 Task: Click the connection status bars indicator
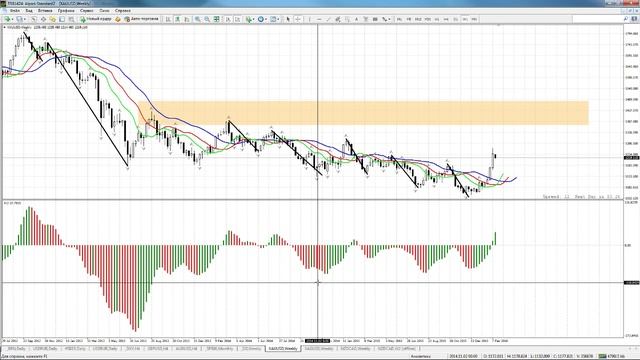point(602,356)
